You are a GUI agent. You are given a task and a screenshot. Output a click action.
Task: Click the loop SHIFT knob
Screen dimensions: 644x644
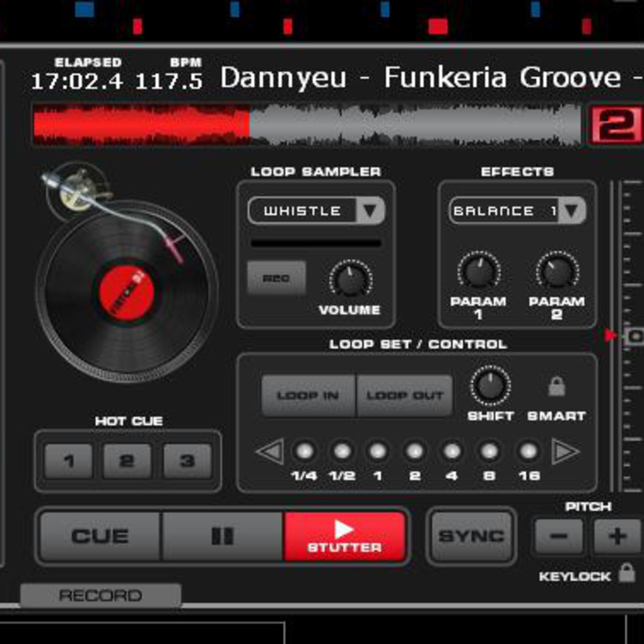(490, 386)
